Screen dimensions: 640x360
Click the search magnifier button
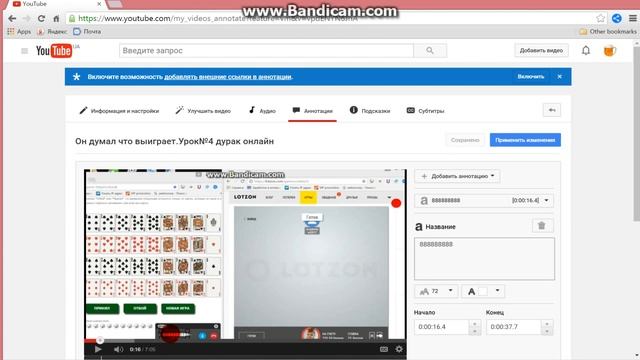(x=430, y=51)
